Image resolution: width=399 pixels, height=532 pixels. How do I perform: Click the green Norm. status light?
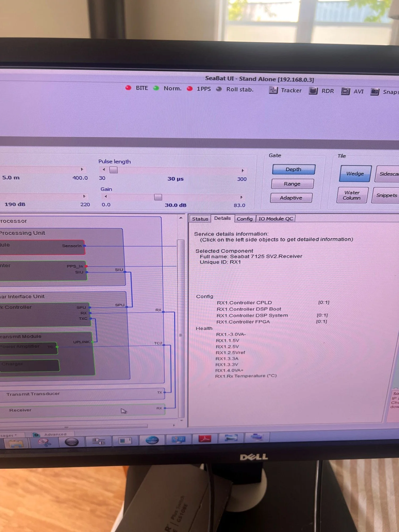(156, 88)
